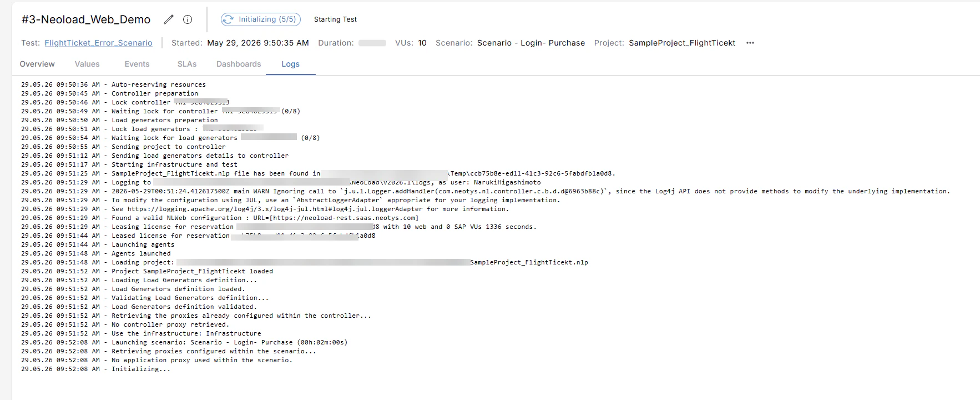Select the Logs tab

coord(290,64)
